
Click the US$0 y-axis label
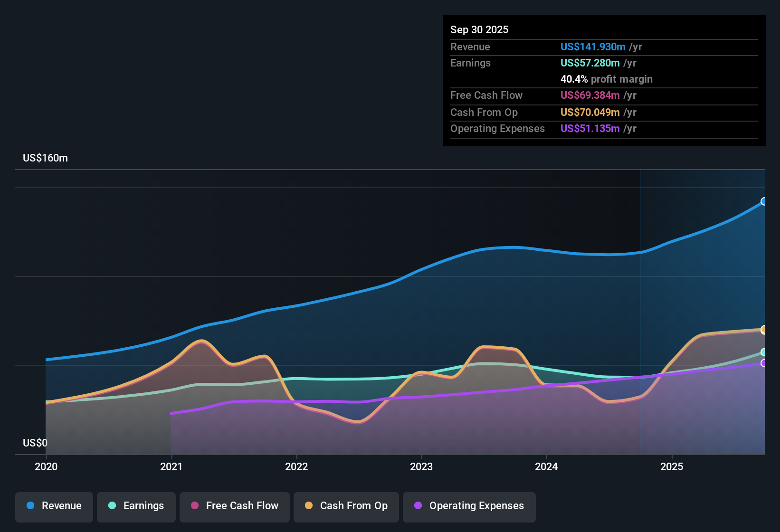(35, 443)
